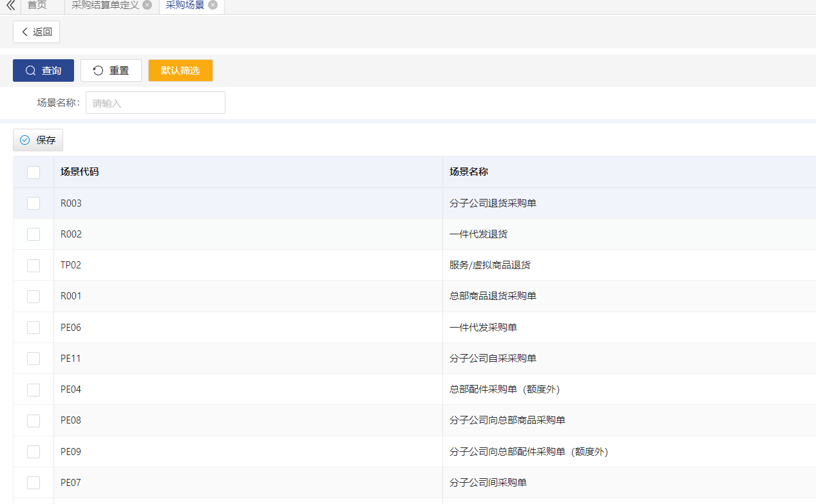The height and width of the screenshot is (504, 816).
Task: Click the 场景名称 input field
Action: click(x=155, y=102)
